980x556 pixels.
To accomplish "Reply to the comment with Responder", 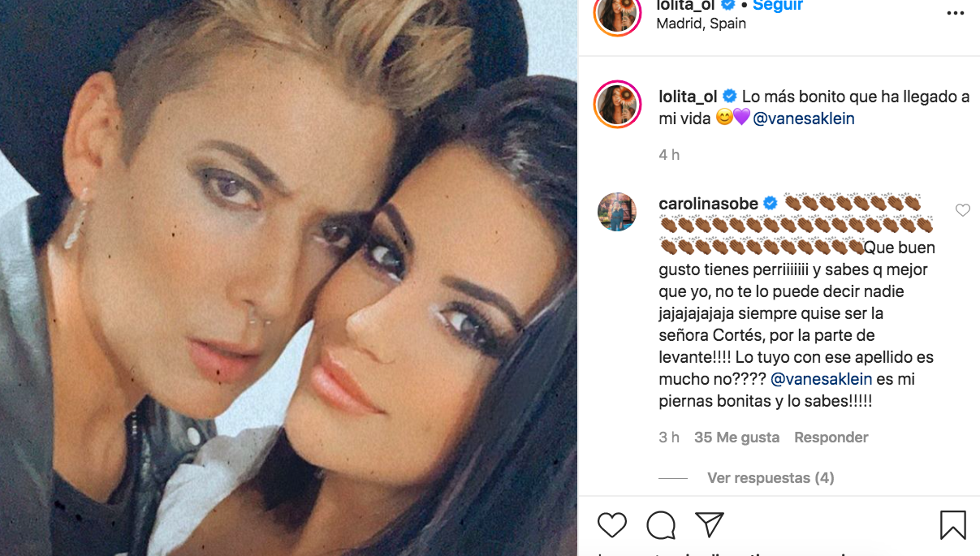I will (831, 437).
